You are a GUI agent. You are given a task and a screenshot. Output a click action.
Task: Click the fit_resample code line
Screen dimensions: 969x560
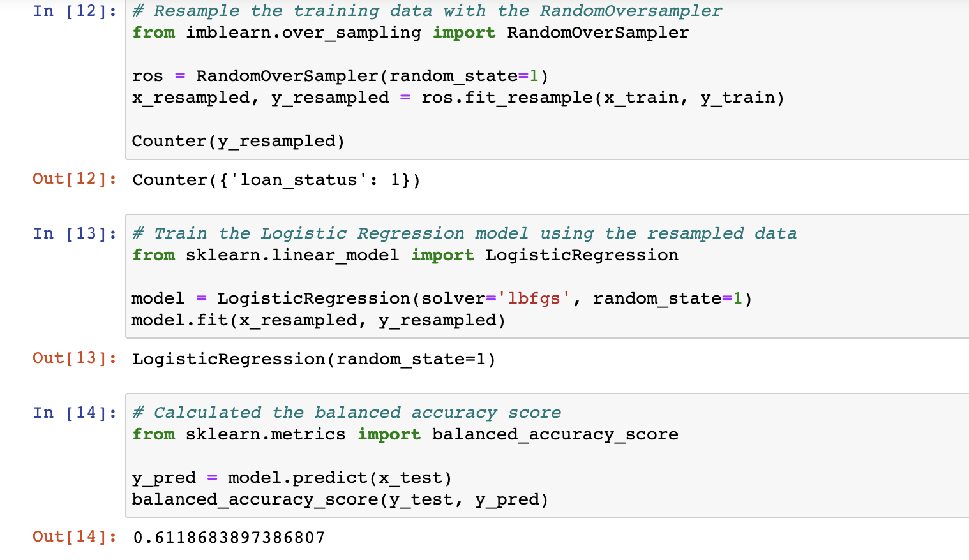[458, 98]
